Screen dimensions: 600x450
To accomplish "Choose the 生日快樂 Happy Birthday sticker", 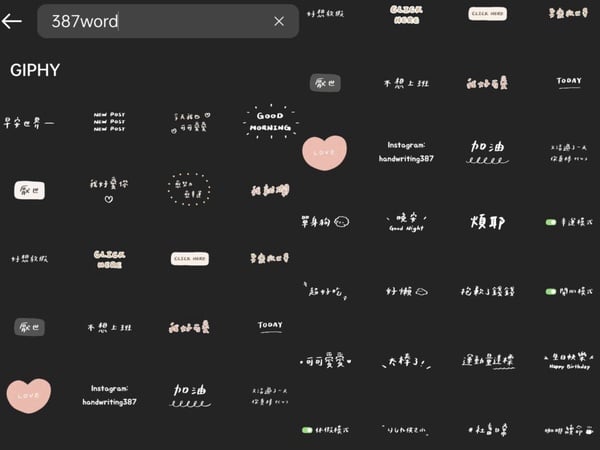I will (569, 361).
